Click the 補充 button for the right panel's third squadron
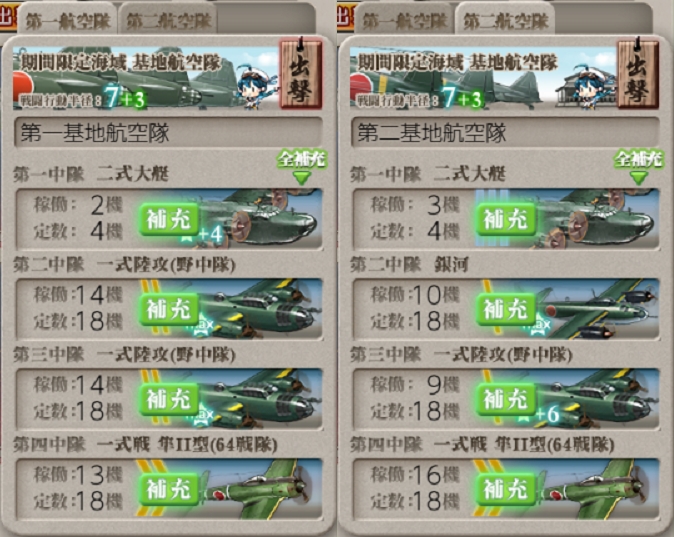Screen dimensions: 674x537 coord(506,399)
